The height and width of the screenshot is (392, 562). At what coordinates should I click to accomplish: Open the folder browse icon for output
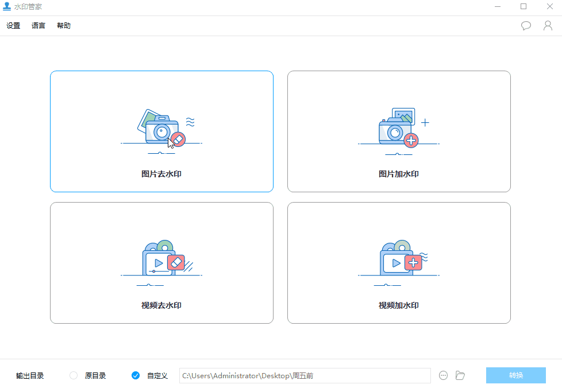(460, 375)
